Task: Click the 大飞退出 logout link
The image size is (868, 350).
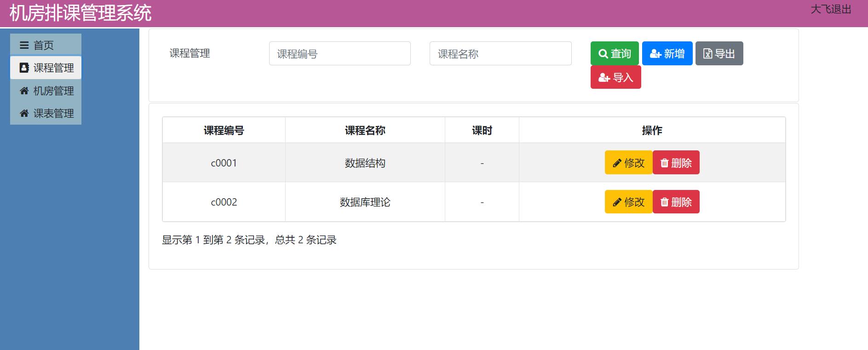Action: [x=831, y=9]
